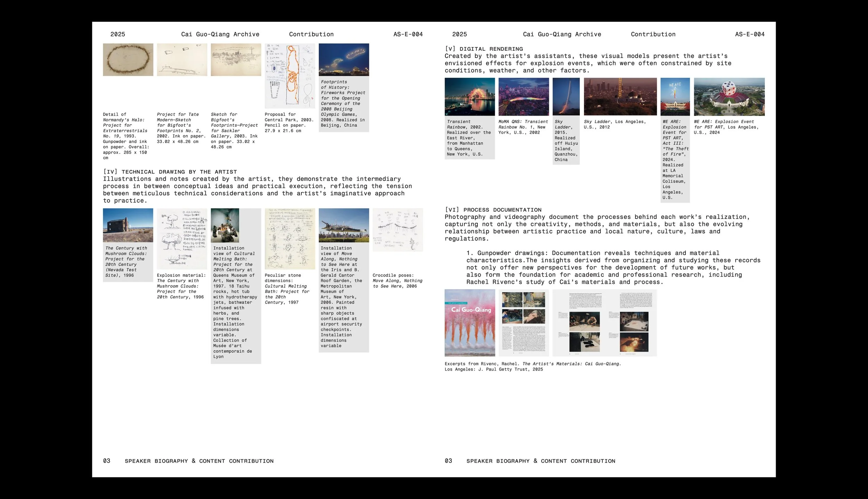Click the page number 03 footer
The width and height of the screenshot is (868, 499).
click(106, 460)
